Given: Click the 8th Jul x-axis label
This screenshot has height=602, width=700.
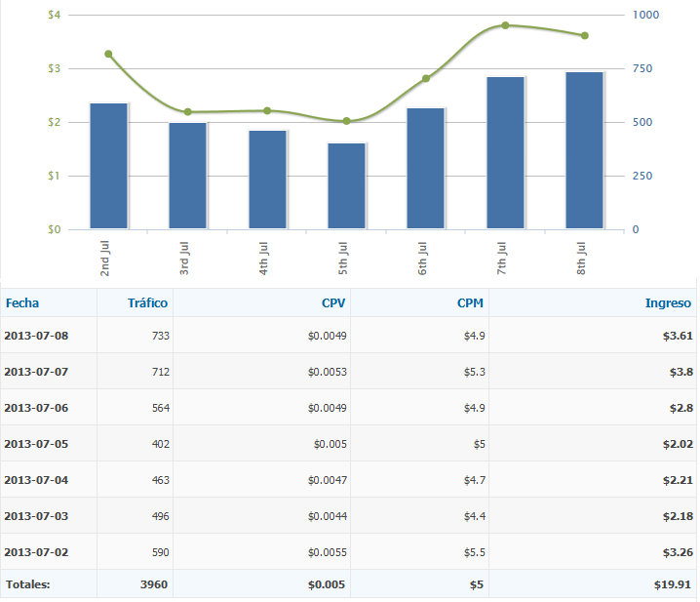Looking at the screenshot, I should [580, 259].
